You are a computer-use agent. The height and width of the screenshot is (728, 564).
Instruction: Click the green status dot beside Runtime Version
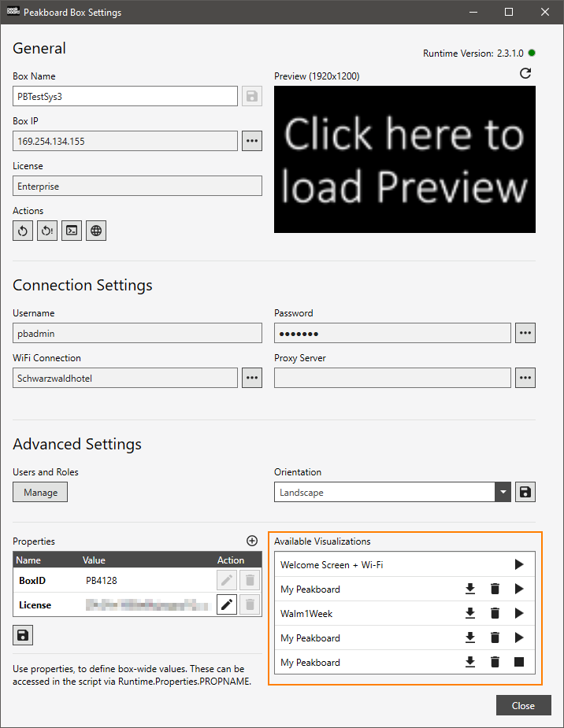(532, 53)
